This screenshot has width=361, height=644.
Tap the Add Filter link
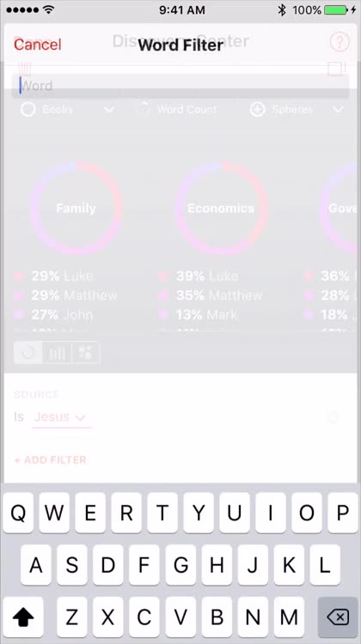click(50, 459)
